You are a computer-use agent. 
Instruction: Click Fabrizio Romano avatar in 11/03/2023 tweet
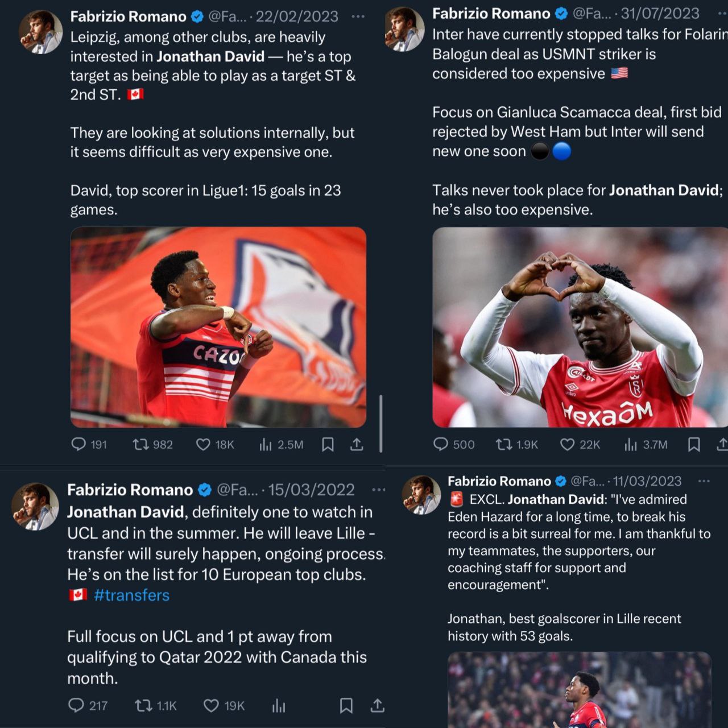(x=421, y=495)
